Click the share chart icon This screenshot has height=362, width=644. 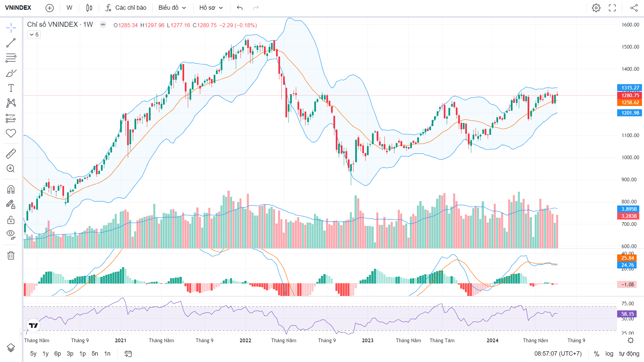point(634,8)
